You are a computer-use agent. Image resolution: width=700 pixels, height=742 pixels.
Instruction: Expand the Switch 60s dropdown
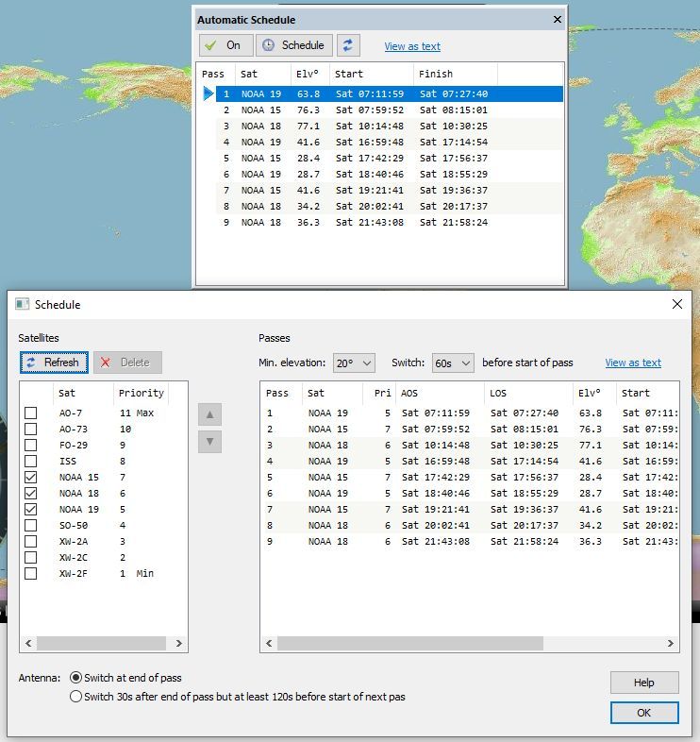tap(453, 363)
